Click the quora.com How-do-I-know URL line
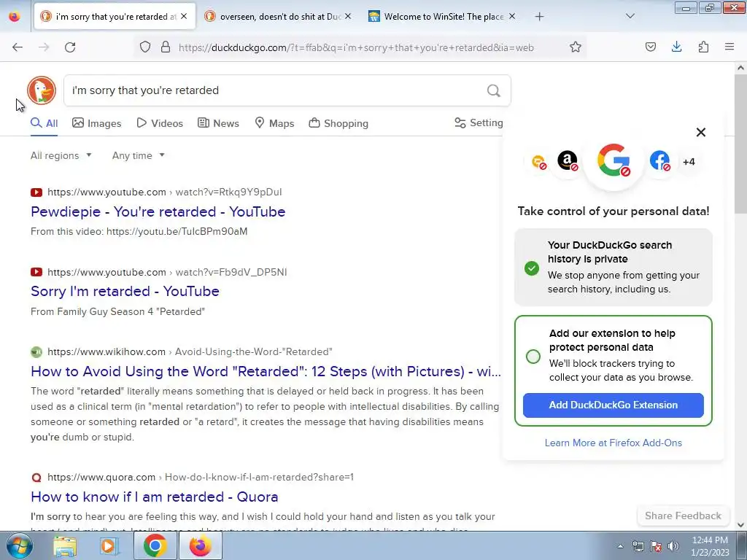The height and width of the screenshot is (560, 747). [201, 477]
